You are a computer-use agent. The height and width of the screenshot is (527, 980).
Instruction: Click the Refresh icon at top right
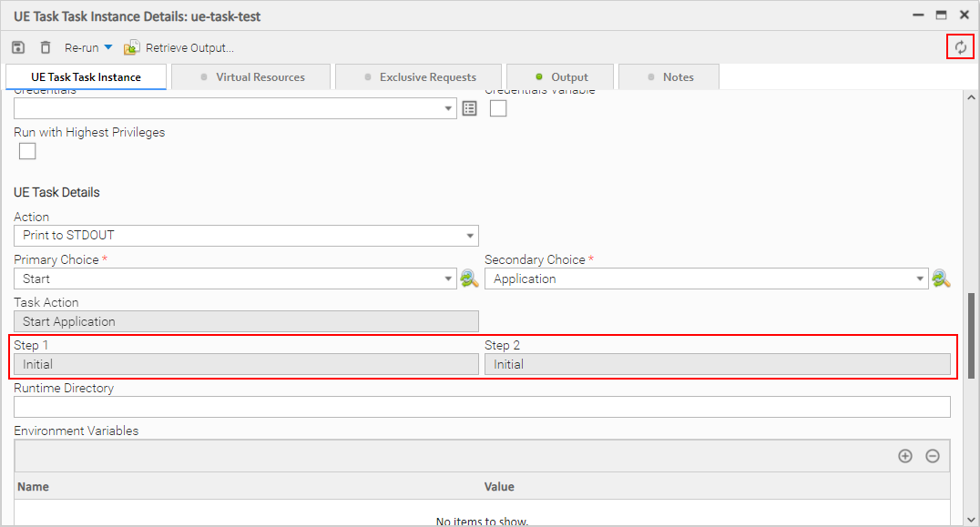pyautogui.click(x=960, y=47)
